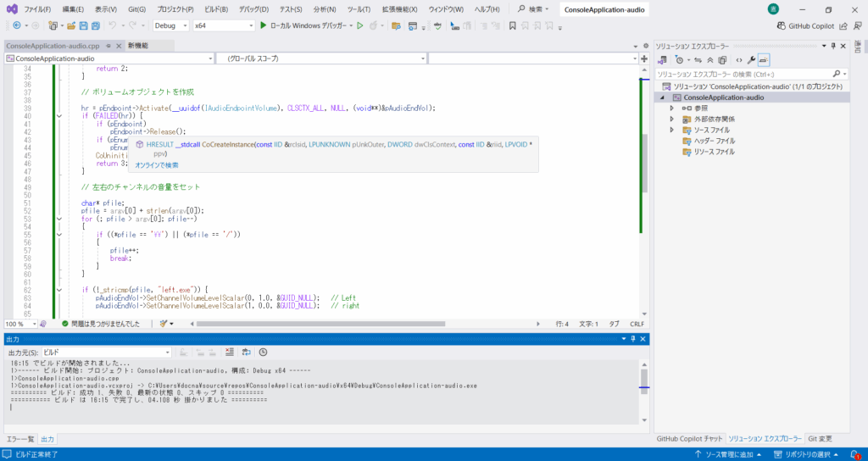Open the x64 platform dropdown
Viewport: 868px width, 461px height.
point(224,25)
